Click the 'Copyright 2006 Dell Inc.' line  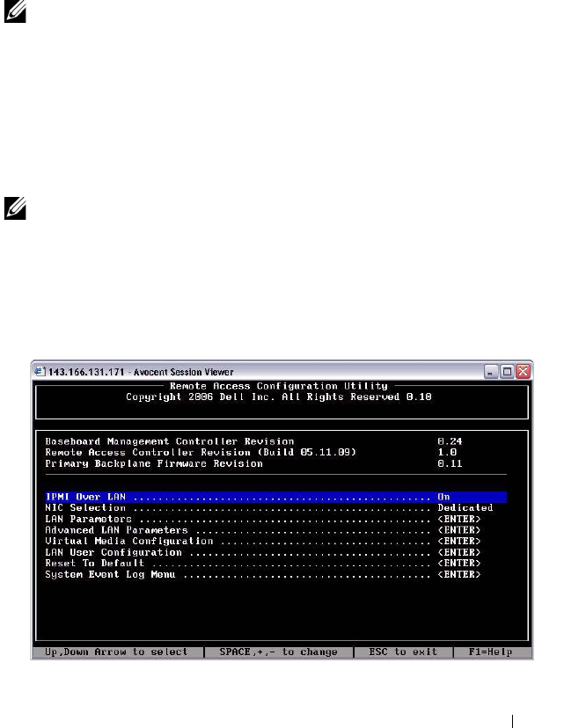(279, 397)
